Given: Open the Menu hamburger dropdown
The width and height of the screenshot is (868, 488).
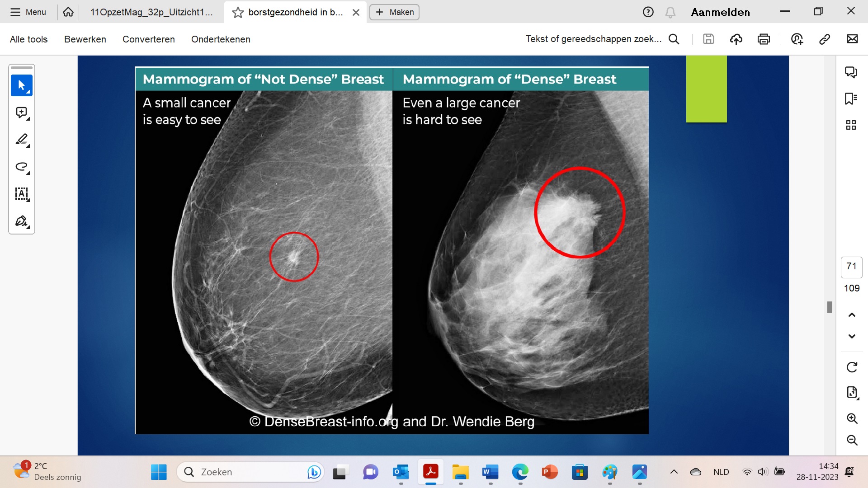Looking at the screenshot, I should [x=28, y=12].
